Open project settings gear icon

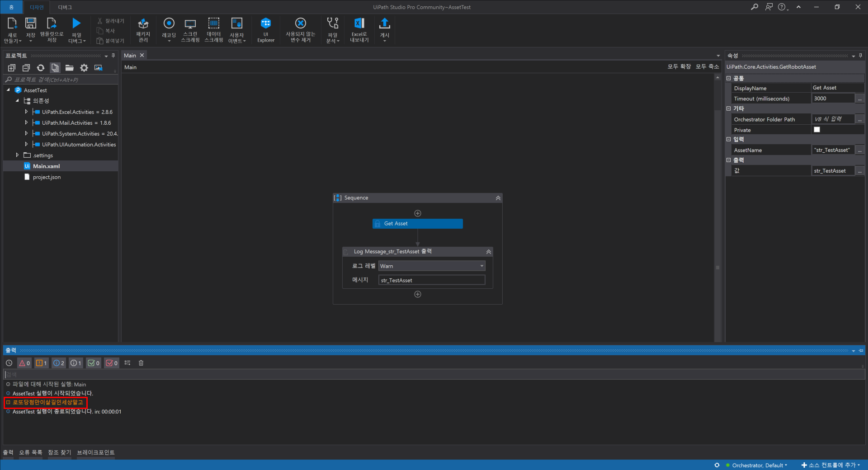(84, 68)
